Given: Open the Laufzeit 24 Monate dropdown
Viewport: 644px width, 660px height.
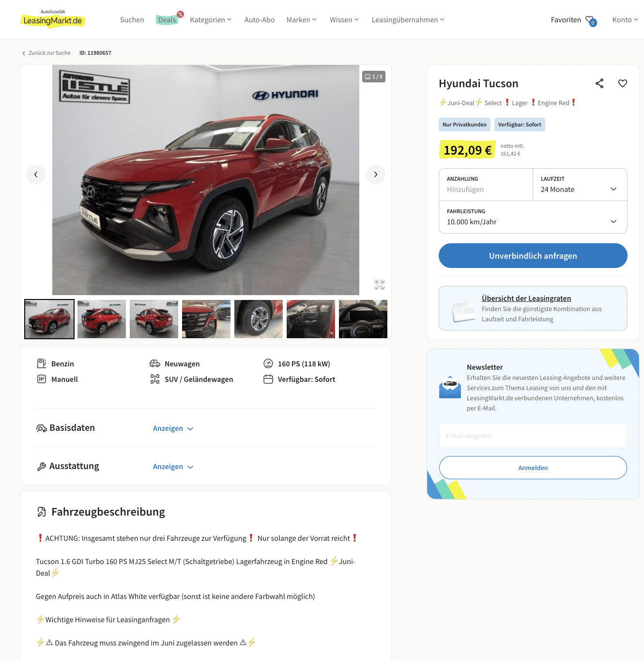Looking at the screenshot, I should click(x=580, y=185).
